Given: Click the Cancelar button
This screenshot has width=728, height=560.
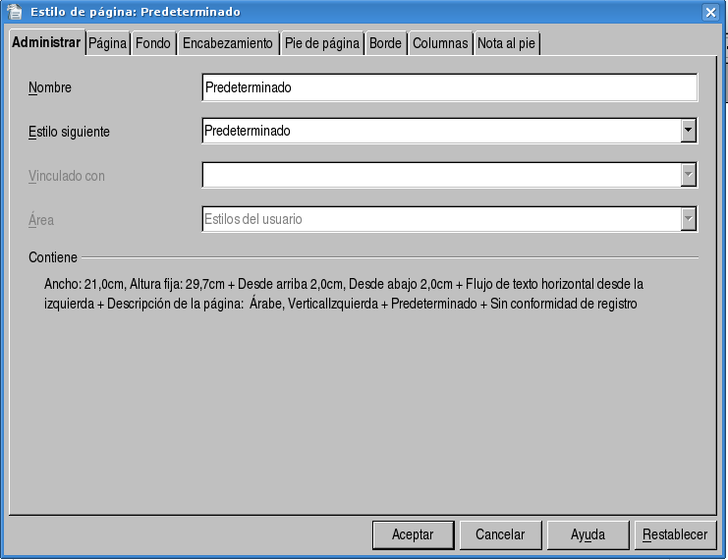Looking at the screenshot, I should pos(500,535).
